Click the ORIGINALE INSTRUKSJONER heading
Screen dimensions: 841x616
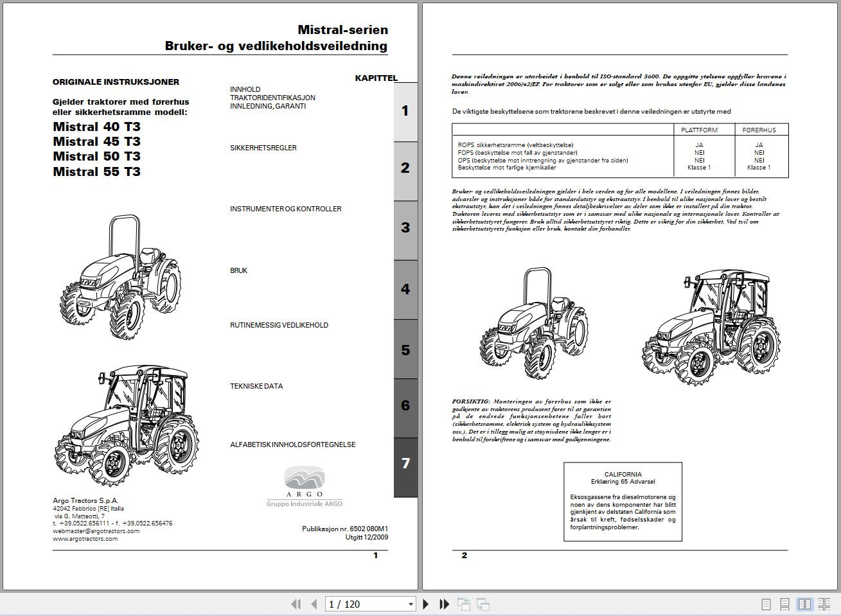coord(116,82)
